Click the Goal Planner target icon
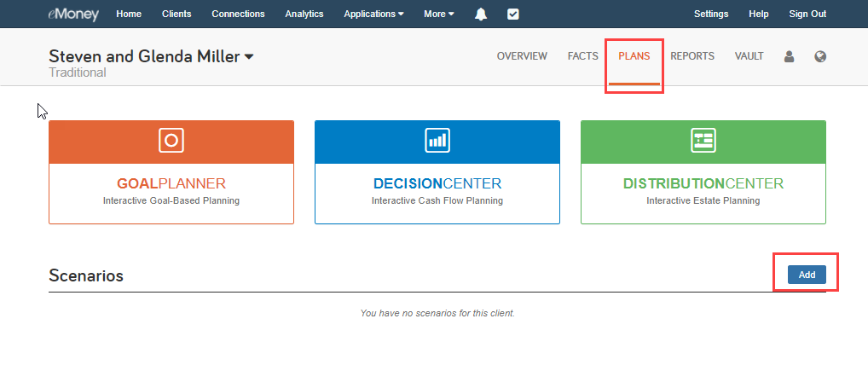868x365 pixels. pos(171,140)
